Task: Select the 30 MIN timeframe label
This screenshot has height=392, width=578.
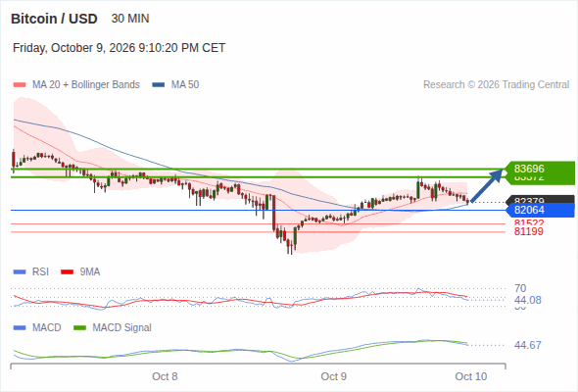Action: pyautogui.click(x=130, y=19)
